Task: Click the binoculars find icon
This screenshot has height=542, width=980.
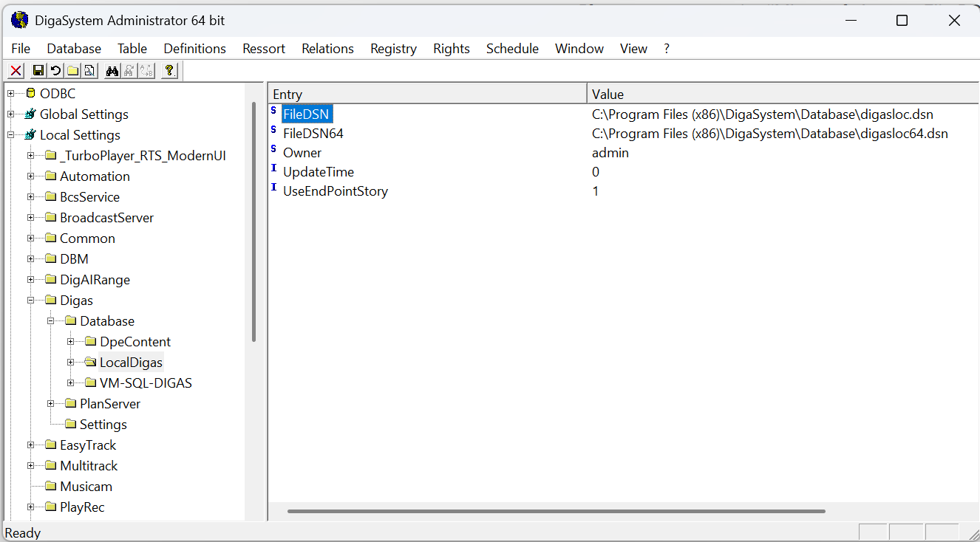Action: pyautogui.click(x=112, y=71)
